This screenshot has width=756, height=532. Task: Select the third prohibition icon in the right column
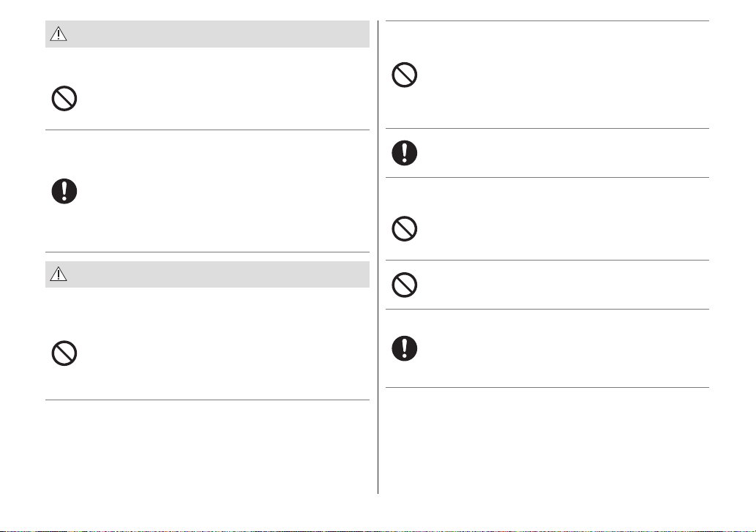point(404,285)
